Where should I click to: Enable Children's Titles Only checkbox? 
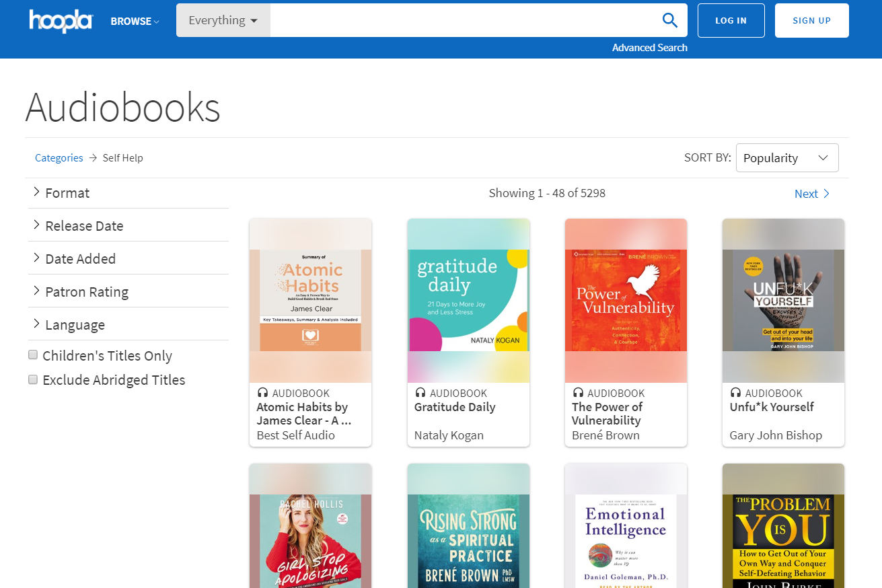point(33,355)
